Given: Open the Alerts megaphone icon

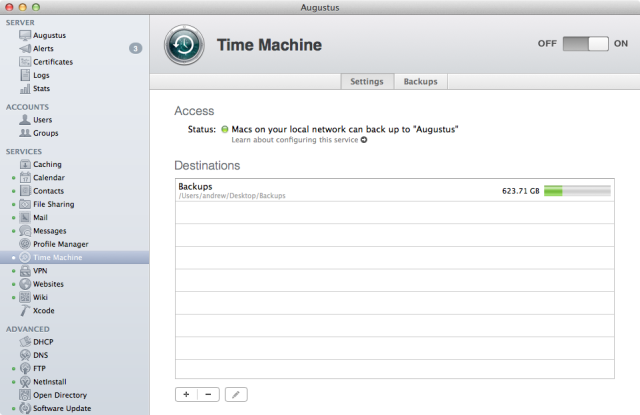Looking at the screenshot, I should coord(25,49).
